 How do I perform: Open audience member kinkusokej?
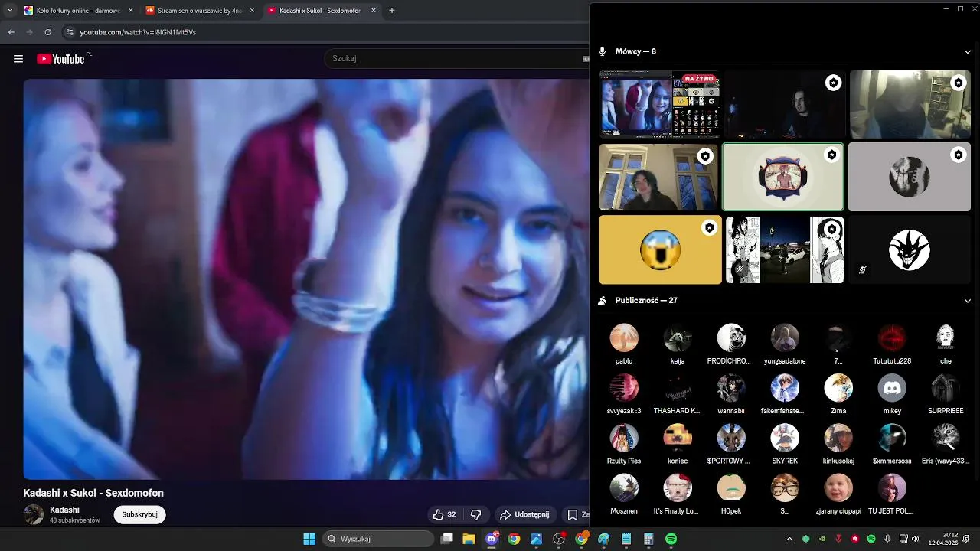pos(838,443)
